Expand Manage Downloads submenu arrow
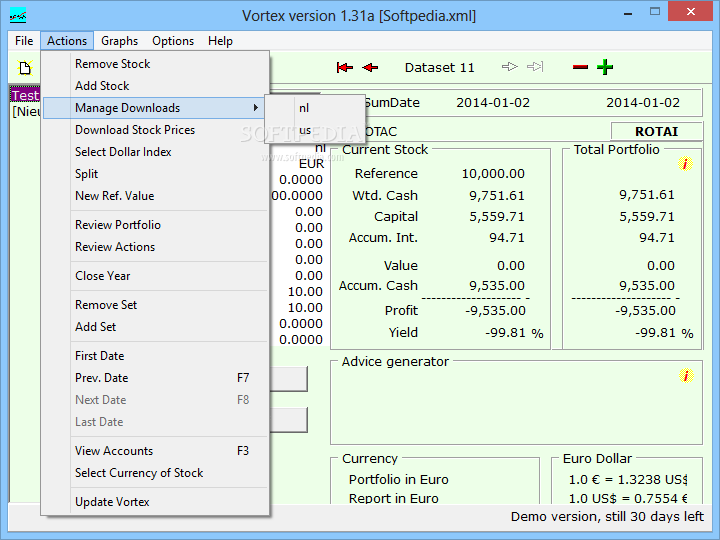The height and width of the screenshot is (540, 720). (255, 108)
